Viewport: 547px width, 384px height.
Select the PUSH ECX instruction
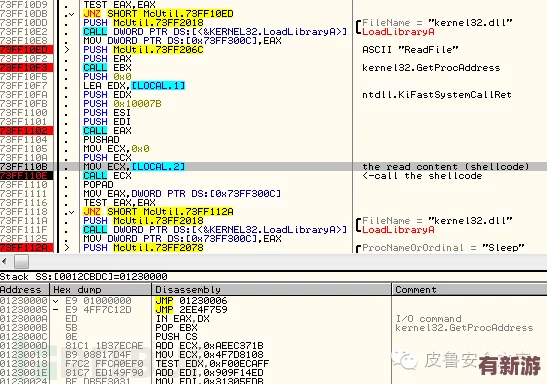[x=107, y=158]
